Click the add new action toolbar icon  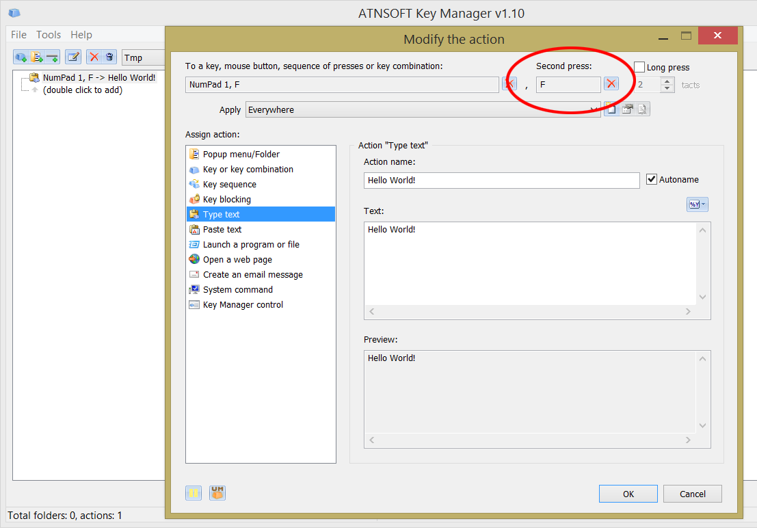pos(22,57)
